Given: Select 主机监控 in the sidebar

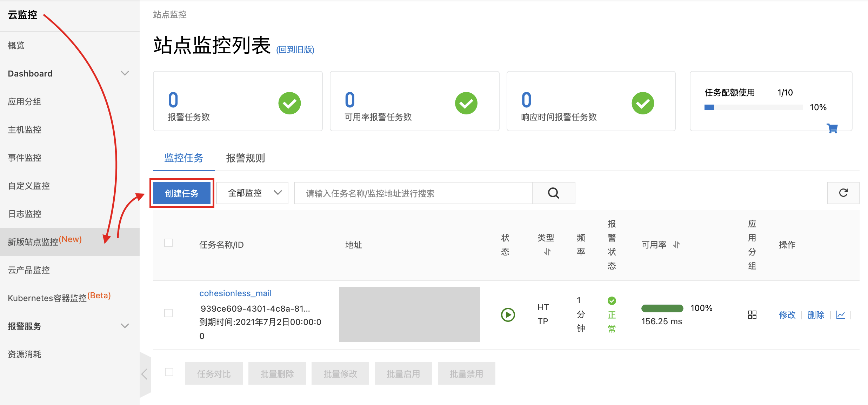Looking at the screenshot, I should click(x=25, y=130).
